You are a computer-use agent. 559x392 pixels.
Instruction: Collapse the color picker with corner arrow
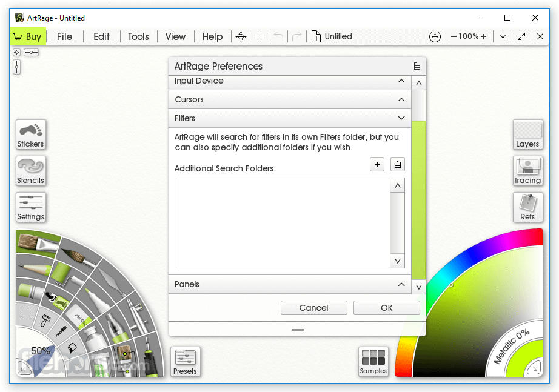tap(534, 367)
